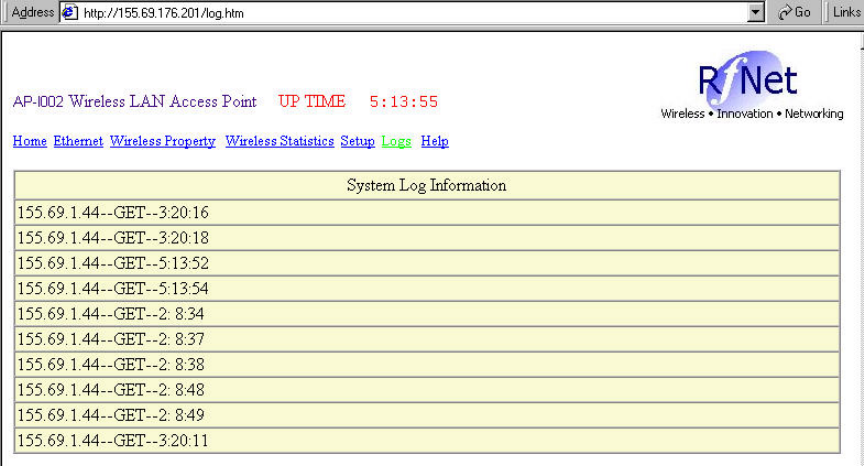Click the Address label in toolbar
The width and height of the screenshot is (864, 466).
tap(33, 12)
